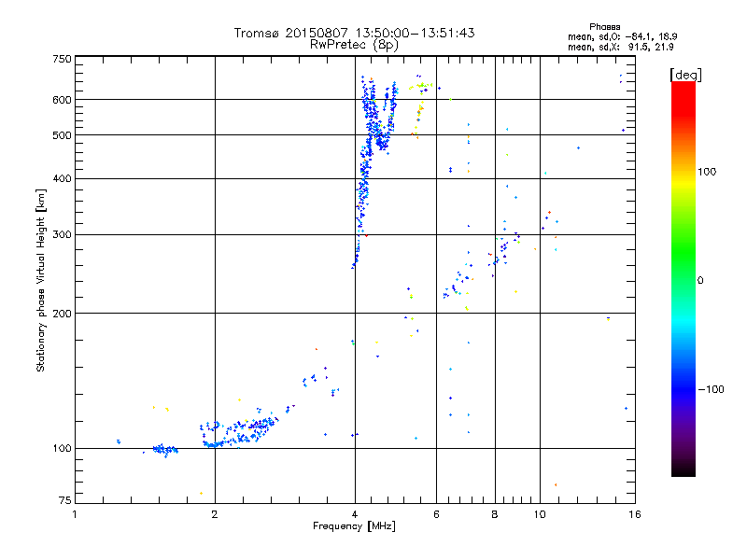
Task: Click the x-axis tick label "6"
Action: point(436,514)
